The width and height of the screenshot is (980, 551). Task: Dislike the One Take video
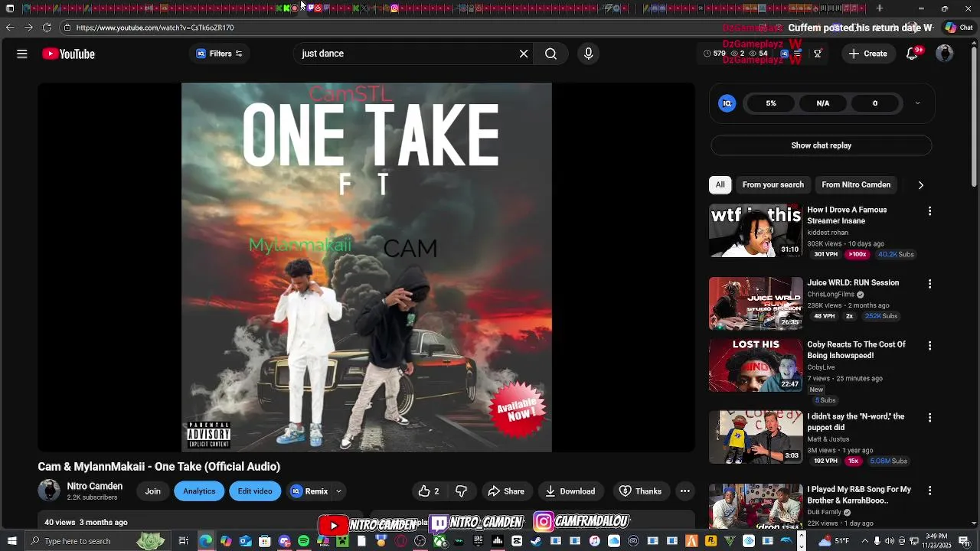click(x=461, y=491)
